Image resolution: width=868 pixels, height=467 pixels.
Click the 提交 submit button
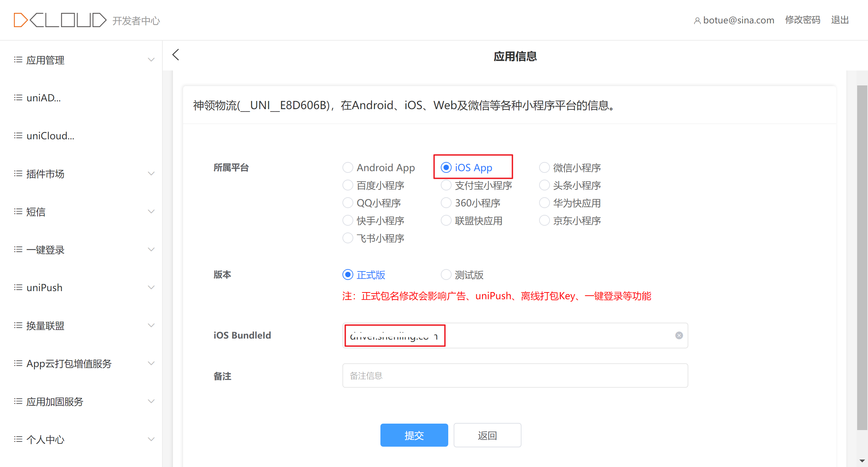click(x=414, y=435)
